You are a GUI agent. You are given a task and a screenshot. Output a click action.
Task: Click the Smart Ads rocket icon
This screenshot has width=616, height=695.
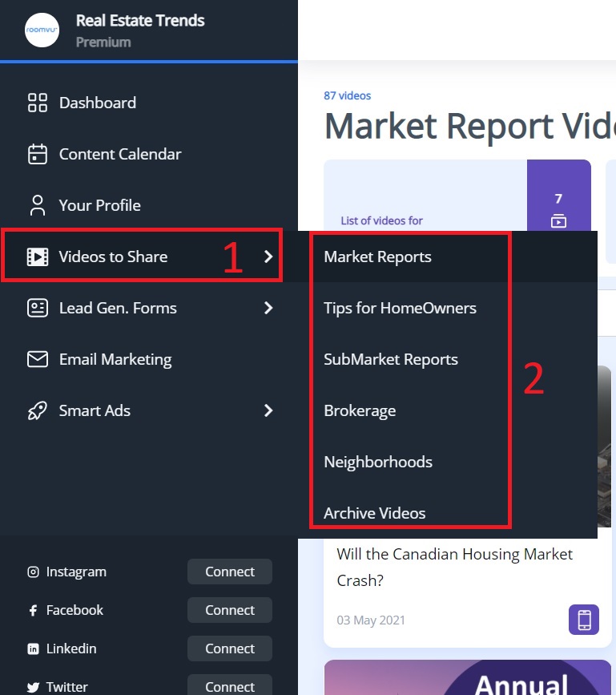(38, 410)
